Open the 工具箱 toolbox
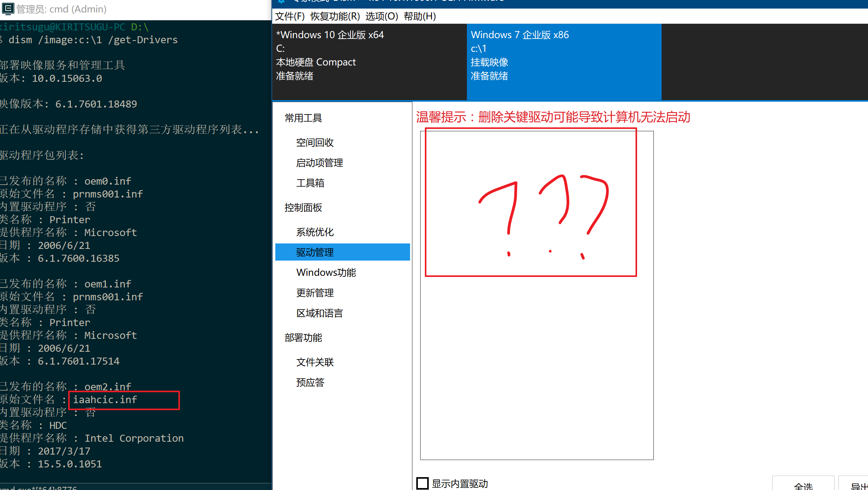This screenshot has height=490, width=868. pyautogui.click(x=310, y=183)
